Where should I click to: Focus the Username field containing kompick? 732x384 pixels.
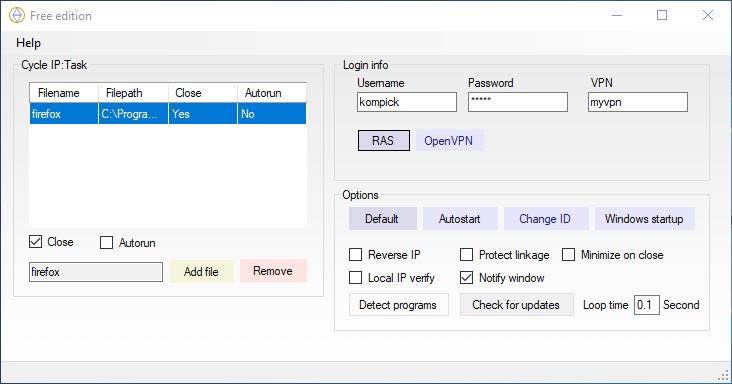pos(407,102)
